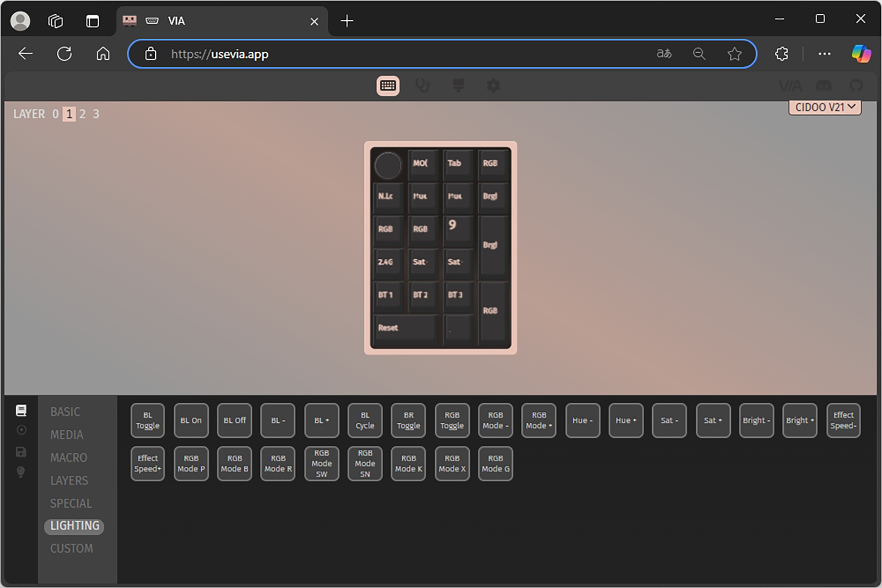This screenshot has height=588, width=882.
Task: Assign the Hue + keycode
Action: point(625,420)
